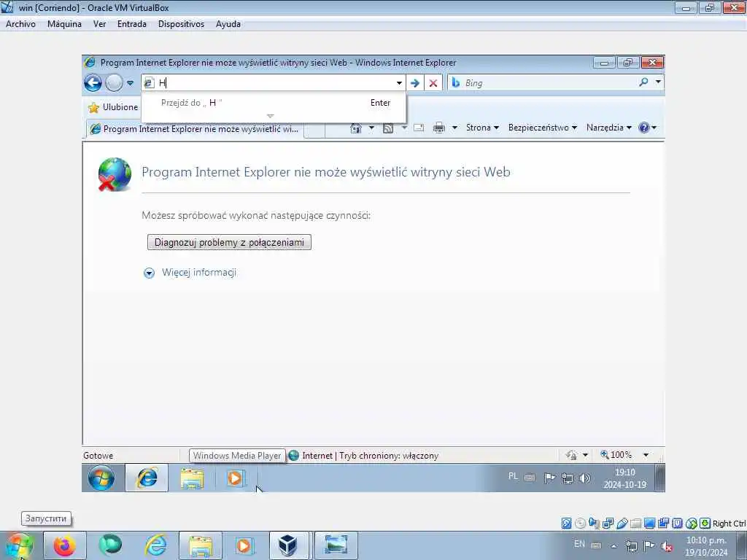Click the search magnifier icon
This screenshot has height=560, width=747.
point(643,82)
